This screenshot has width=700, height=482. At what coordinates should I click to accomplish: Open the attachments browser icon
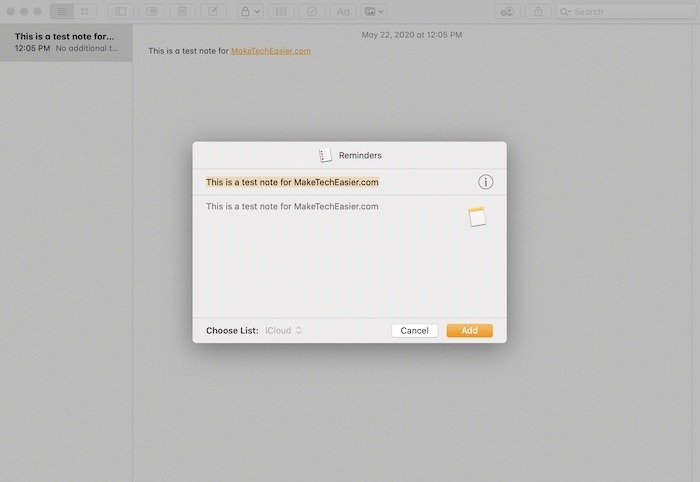pyautogui.click(x=152, y=12)
